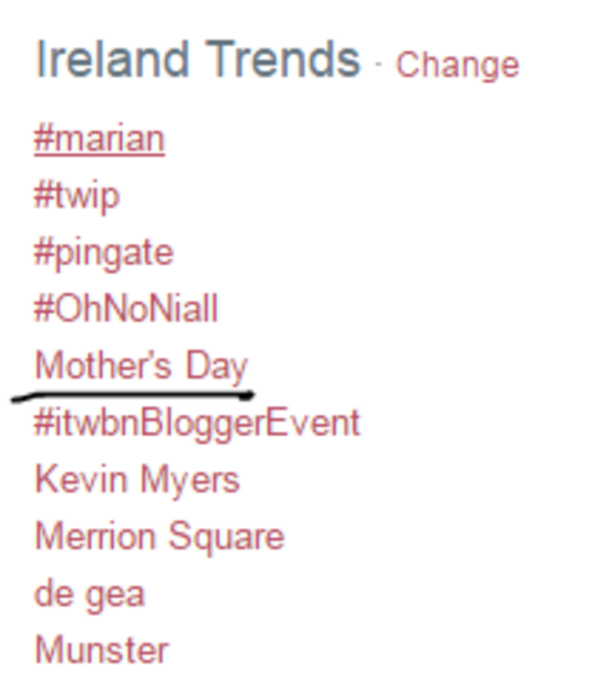Viewport: 592px width, 700px height.
Task: Select the Merrion Square trend
Action: coord(159,537)
